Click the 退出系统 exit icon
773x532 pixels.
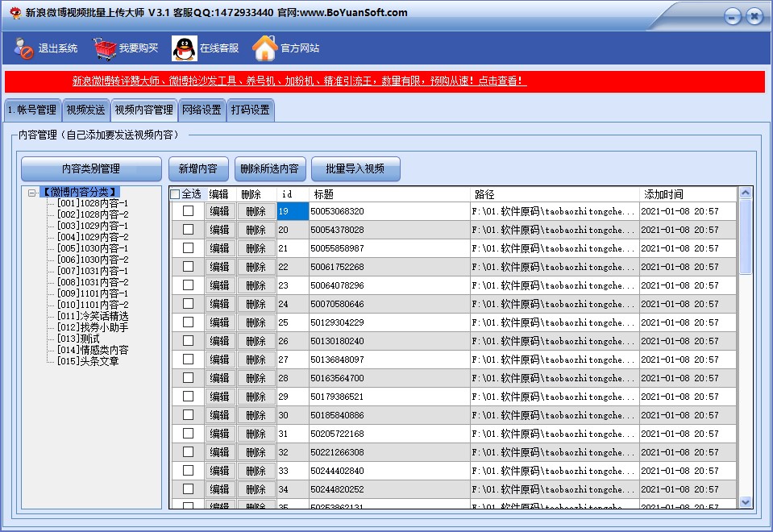point(23,48)
